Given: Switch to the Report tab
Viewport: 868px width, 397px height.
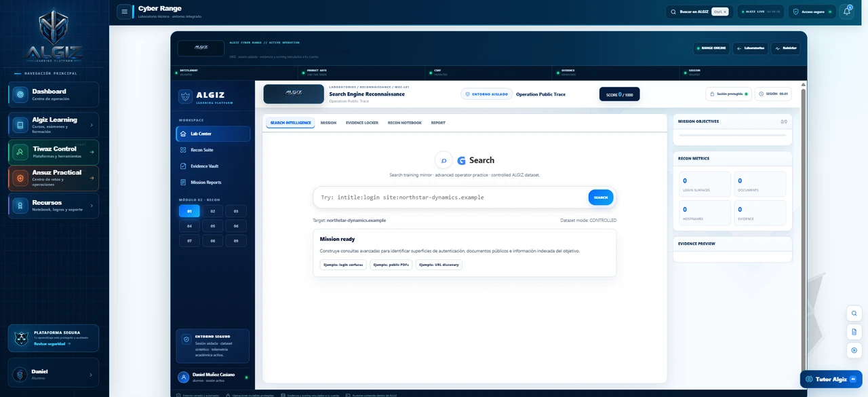Looking at the screenshot, I should coord(438,123).
